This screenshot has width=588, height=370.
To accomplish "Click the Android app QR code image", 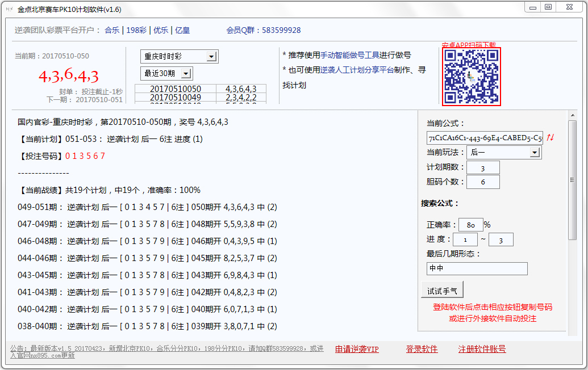I will 472,77.
